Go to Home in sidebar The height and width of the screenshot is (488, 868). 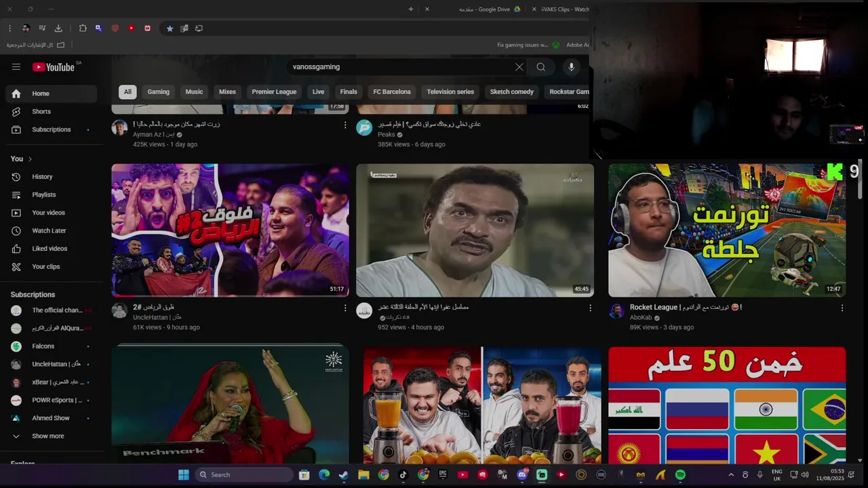coord(52,94)
